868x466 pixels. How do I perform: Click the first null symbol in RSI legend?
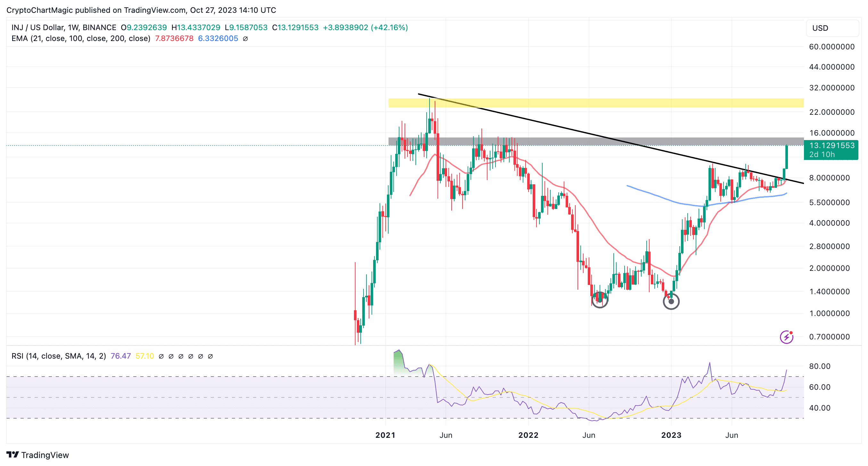161,356
